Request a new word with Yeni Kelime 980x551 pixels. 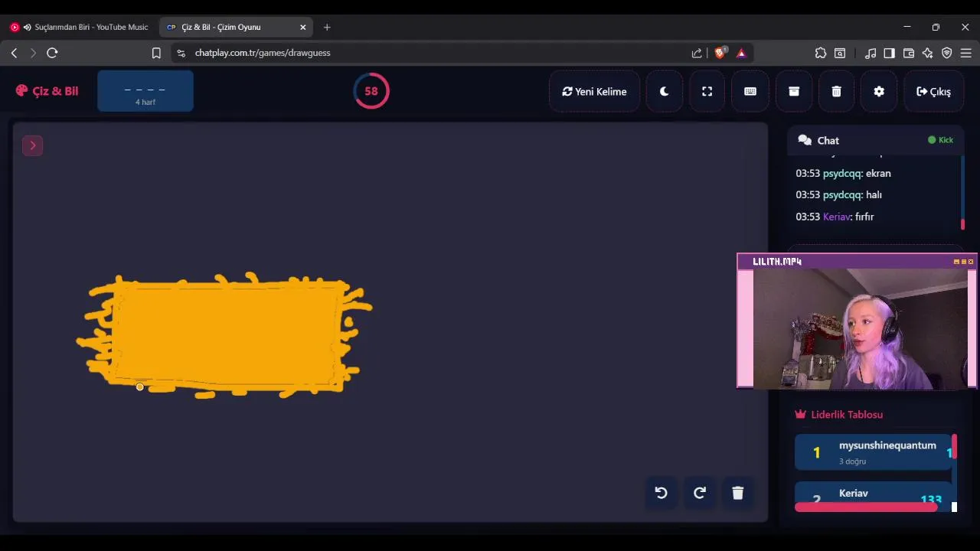[594, 91]
